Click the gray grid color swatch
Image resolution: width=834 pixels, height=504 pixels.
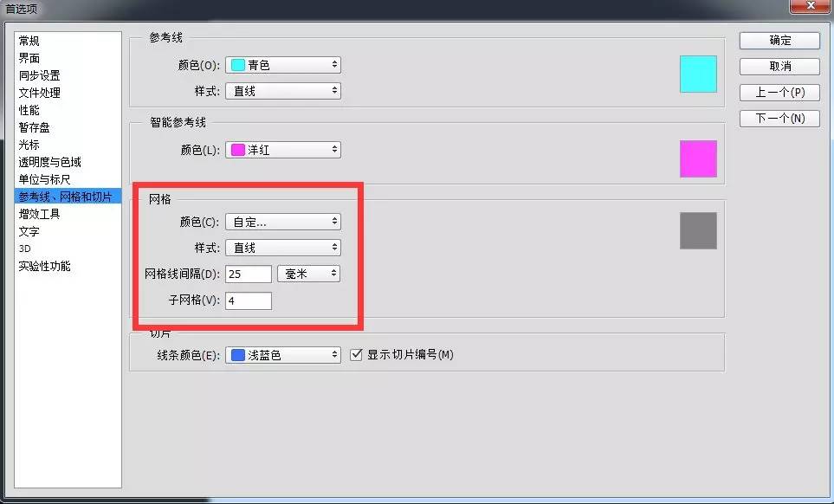[x=698, y=230]
